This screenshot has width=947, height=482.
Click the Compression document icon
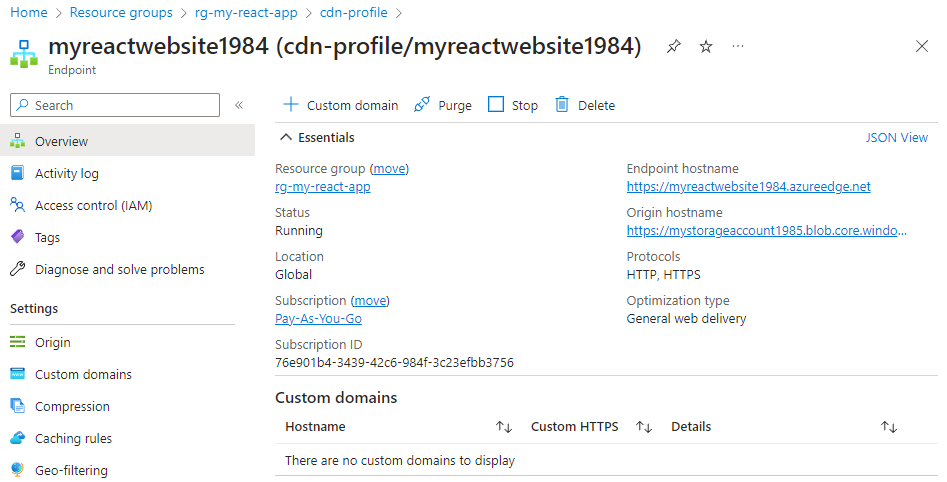[x=18, y=406]
